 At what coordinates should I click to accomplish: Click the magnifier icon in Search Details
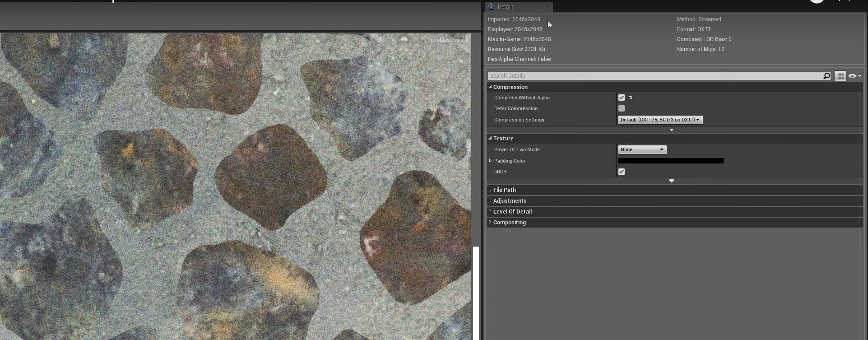coord(826,76)
